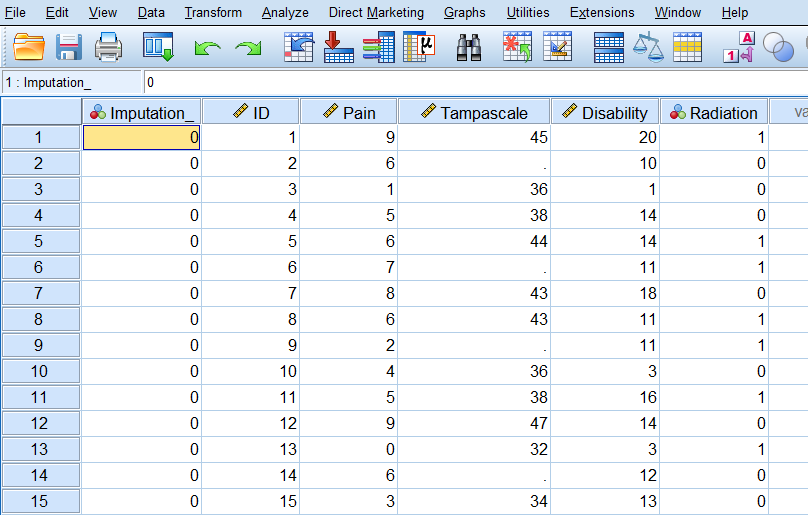The height and width of the screenshot is (515, 808).
Task: Open Find with the binoculars icon
Action: click(470, 47)
